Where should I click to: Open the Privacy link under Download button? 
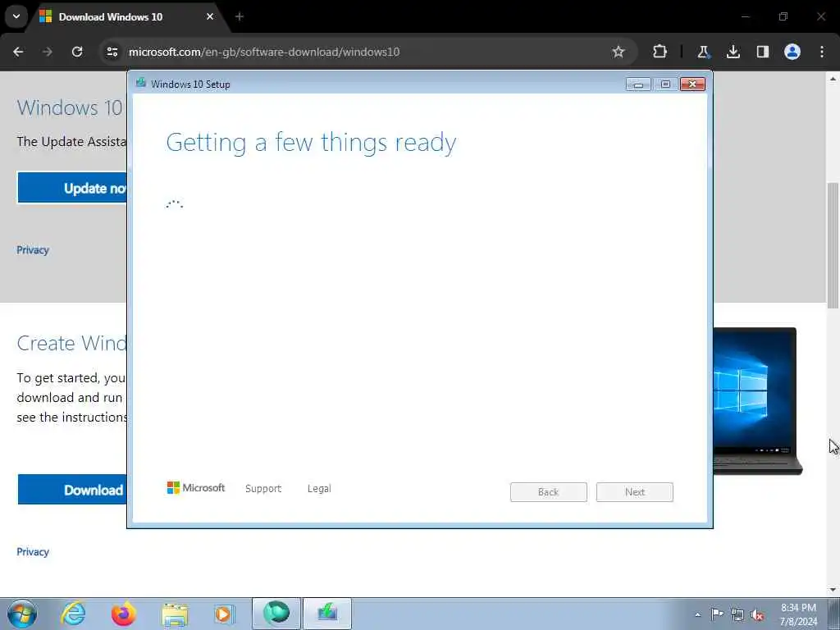pos(33,552)
